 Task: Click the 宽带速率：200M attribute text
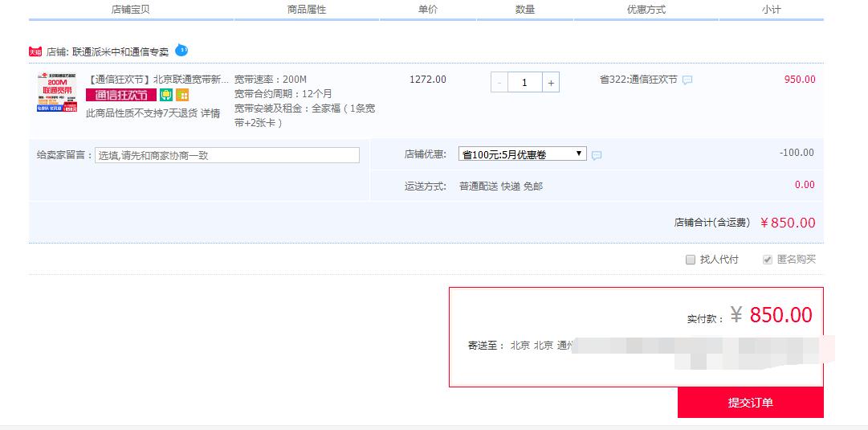(x=271, y=80)
